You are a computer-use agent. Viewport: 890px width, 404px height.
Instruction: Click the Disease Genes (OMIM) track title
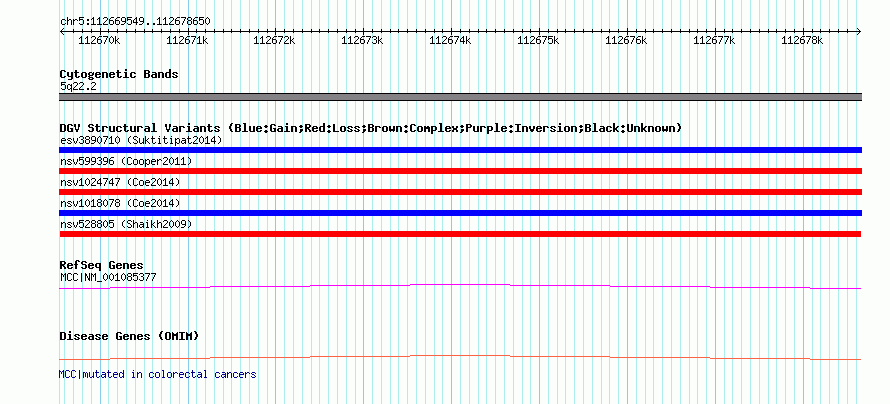pos(129,336)
